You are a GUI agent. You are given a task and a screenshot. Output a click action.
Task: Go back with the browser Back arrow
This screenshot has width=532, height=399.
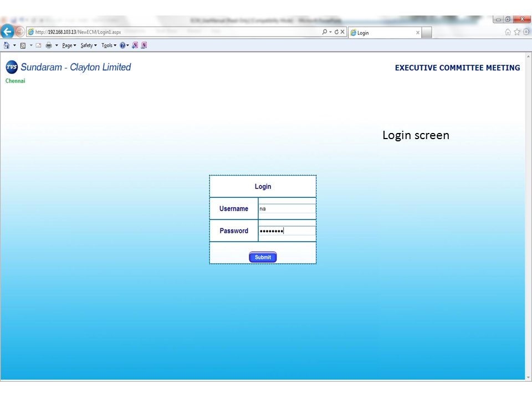point(7,32)
